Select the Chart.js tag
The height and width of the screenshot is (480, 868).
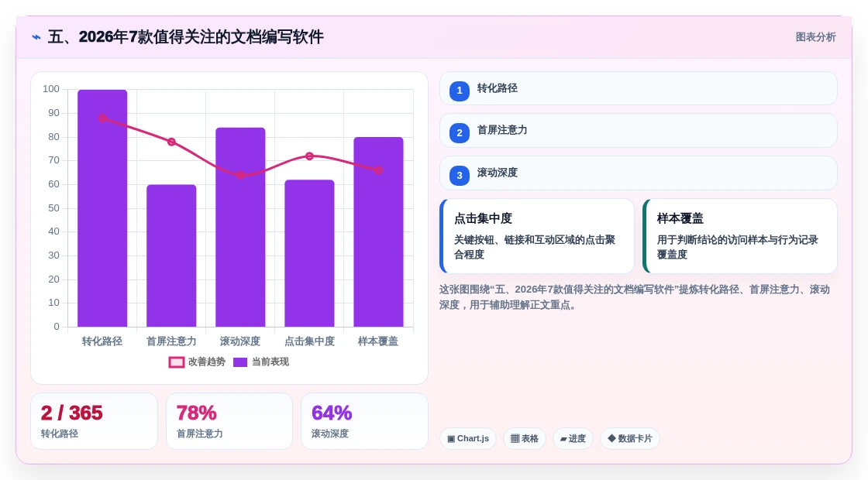[x=468, y=438]
